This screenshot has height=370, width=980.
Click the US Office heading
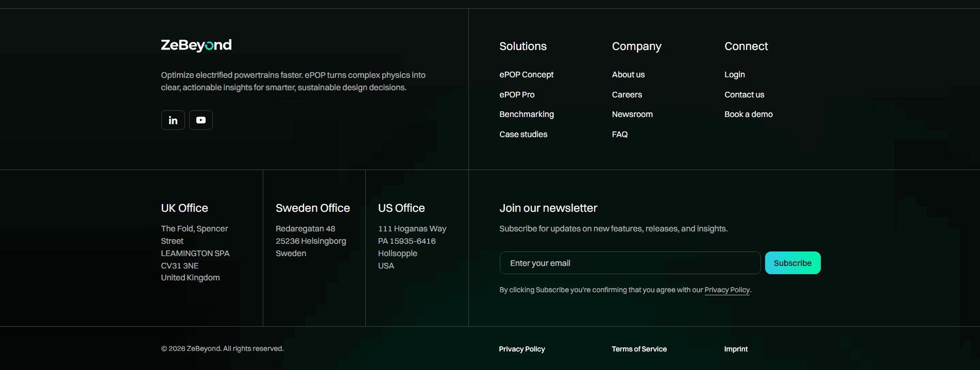pyautogui.click(x=401, y=208)
